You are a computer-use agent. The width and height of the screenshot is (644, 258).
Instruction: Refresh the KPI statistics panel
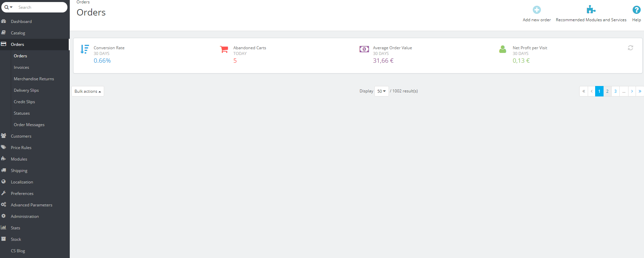click(631, 48)
